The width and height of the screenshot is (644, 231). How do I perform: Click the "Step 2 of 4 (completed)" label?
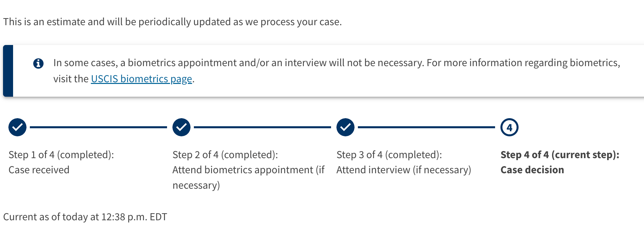pyautogui.click(x=225, y=155)
